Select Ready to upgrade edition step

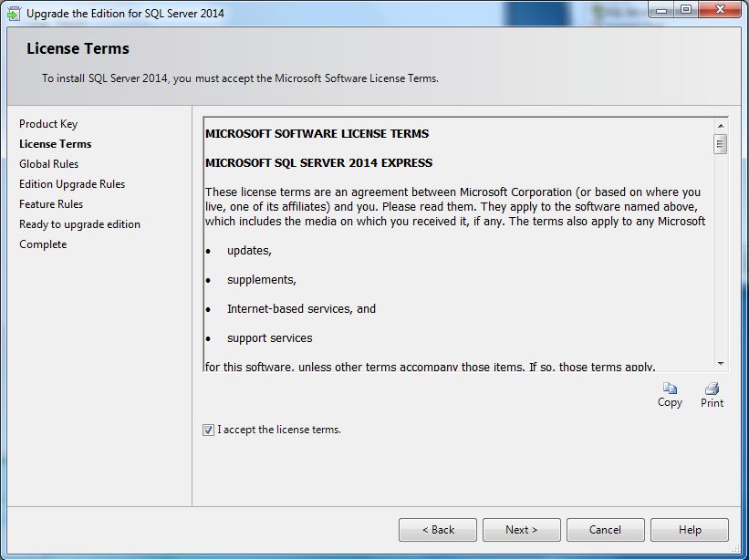tap(79, 223)
